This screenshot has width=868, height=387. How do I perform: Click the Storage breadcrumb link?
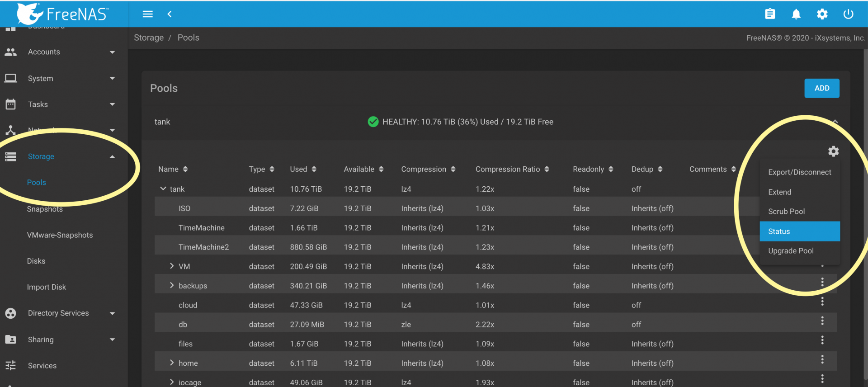pyautogui.click(x=149, y=38)
